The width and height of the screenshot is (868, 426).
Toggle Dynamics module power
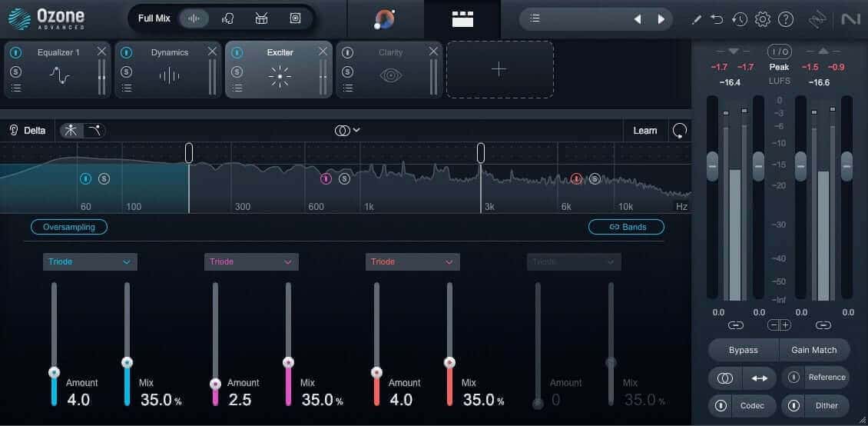pos(126,52)
